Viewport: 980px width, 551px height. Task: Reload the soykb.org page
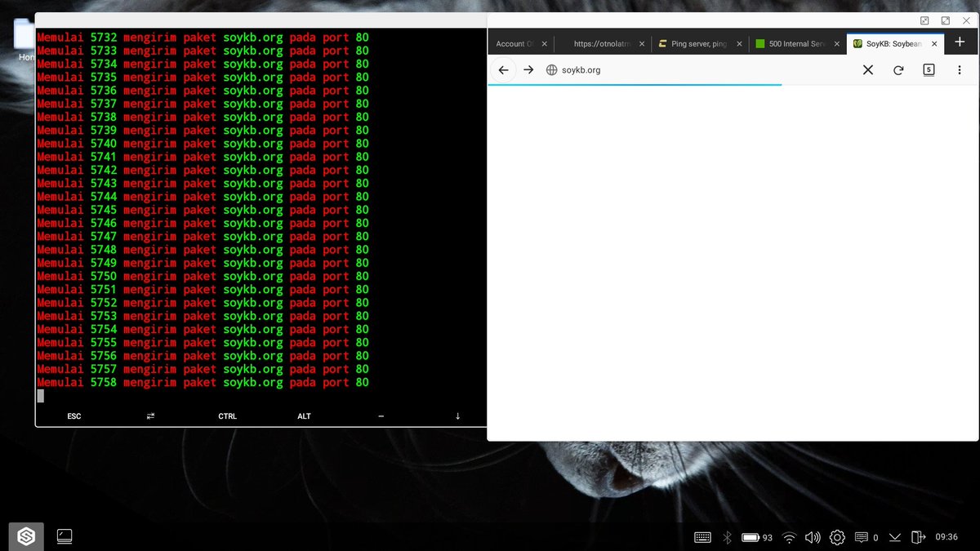click(898, 70)
